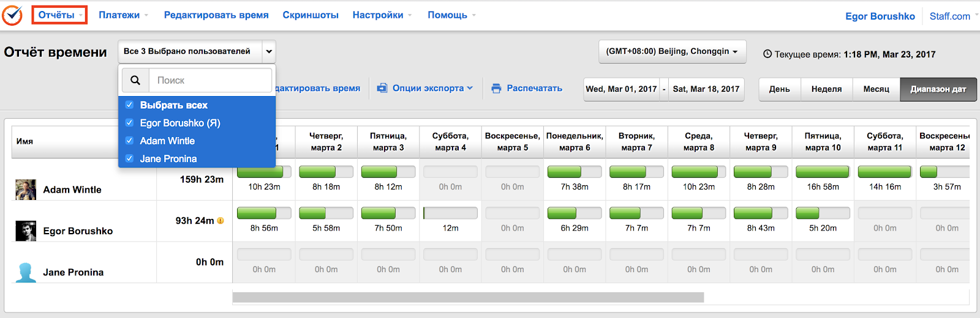Open the "Скриншоты" page
This screenshot has width=980, height=318.
click(x=311, y=15)
